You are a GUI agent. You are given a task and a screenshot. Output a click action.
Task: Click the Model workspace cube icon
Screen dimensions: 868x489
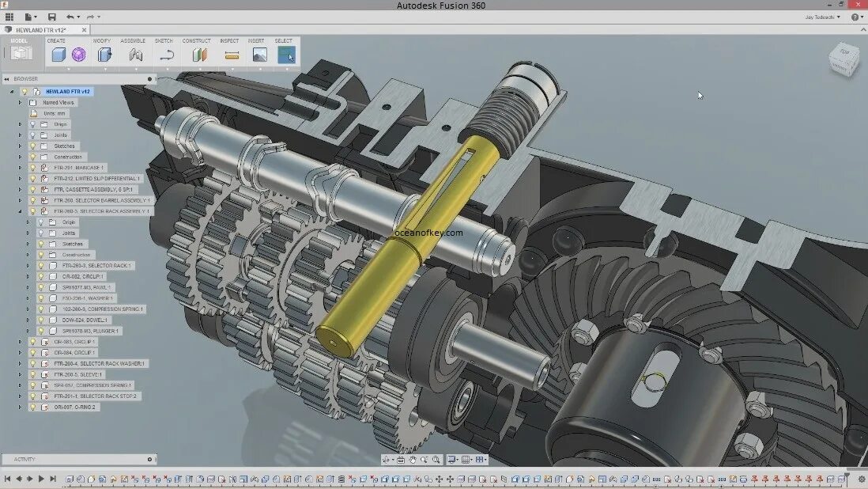click(21, 53)
